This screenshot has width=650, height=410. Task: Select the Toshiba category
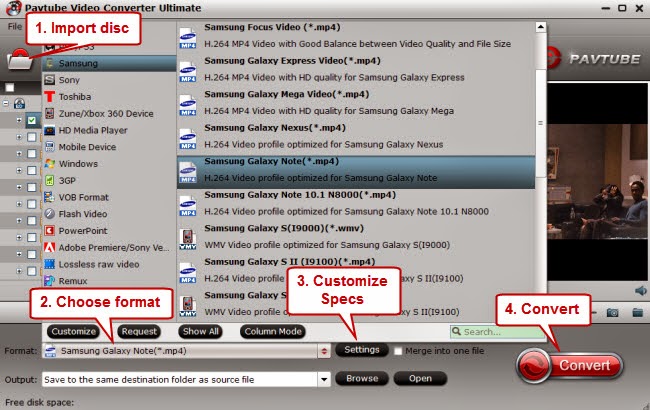pyautogui.click(x=109, y=97)
